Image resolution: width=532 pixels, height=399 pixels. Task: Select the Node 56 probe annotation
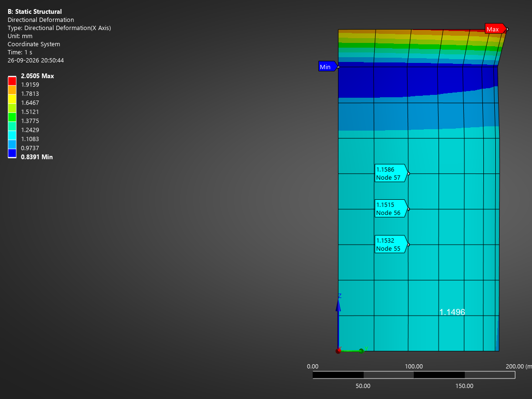(x=391, y=209)
